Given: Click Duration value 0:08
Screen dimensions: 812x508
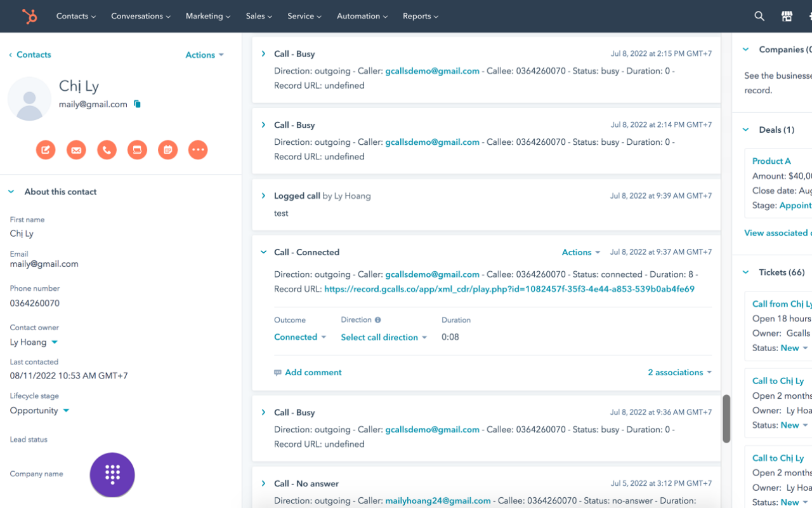Looking at the screenshot, I should pyautogui.click(x=450, y=337).
